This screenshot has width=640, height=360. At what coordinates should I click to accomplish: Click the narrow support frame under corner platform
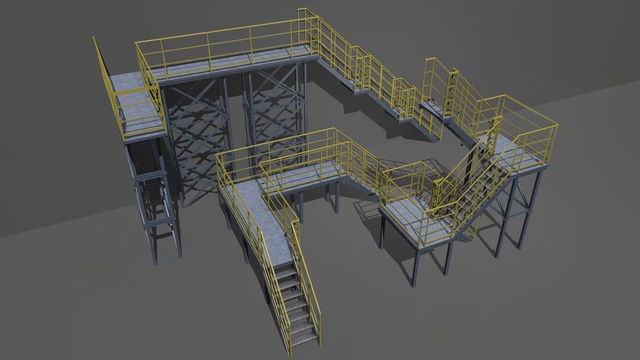[153, 200]
